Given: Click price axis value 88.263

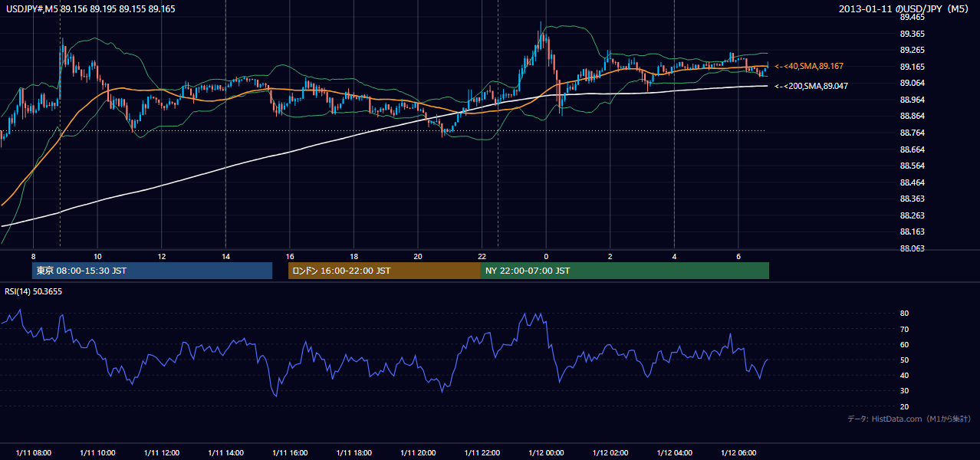Looking at the screenshot, I should point(912,215).
